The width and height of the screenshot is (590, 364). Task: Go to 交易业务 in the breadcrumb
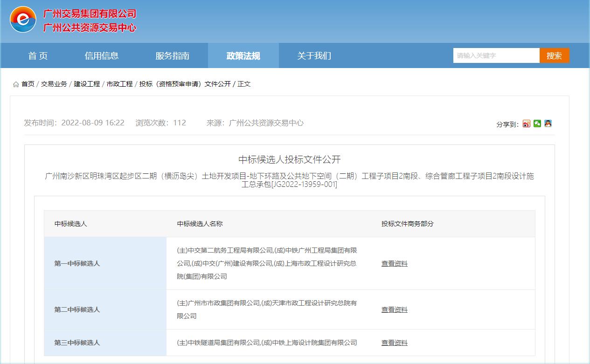pyautogui.click(x=54, y=84)
